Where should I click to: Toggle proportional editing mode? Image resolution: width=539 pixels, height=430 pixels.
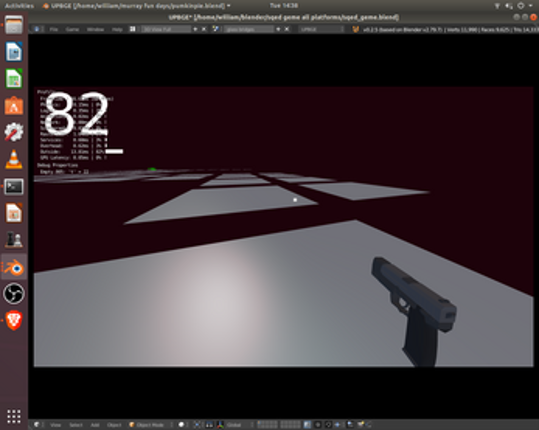[x=318, y=425]
